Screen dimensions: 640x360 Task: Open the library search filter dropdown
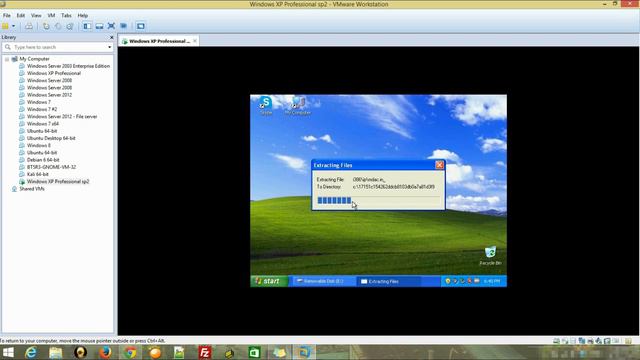click(109, 47)
